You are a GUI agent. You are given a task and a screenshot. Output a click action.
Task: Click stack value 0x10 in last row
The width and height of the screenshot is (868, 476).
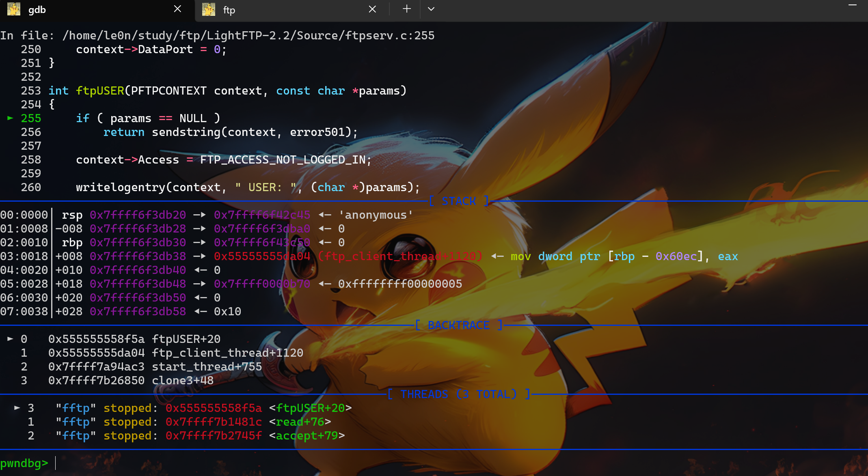(227, 312)
